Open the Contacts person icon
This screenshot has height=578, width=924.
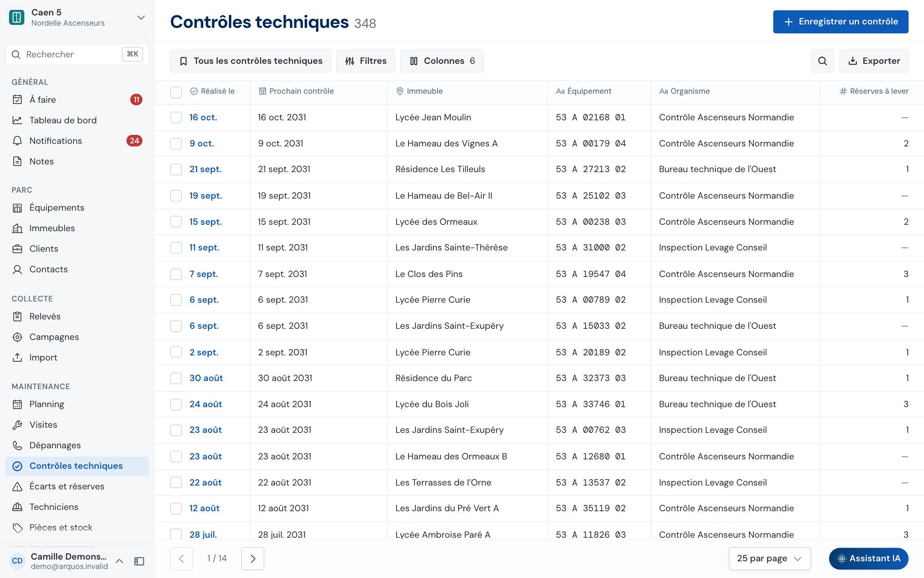coord(17,269)
